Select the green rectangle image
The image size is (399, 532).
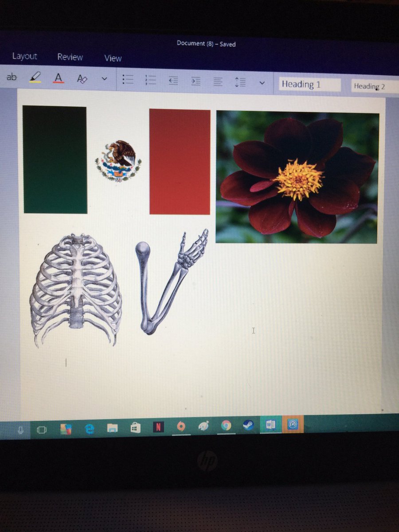55,160
